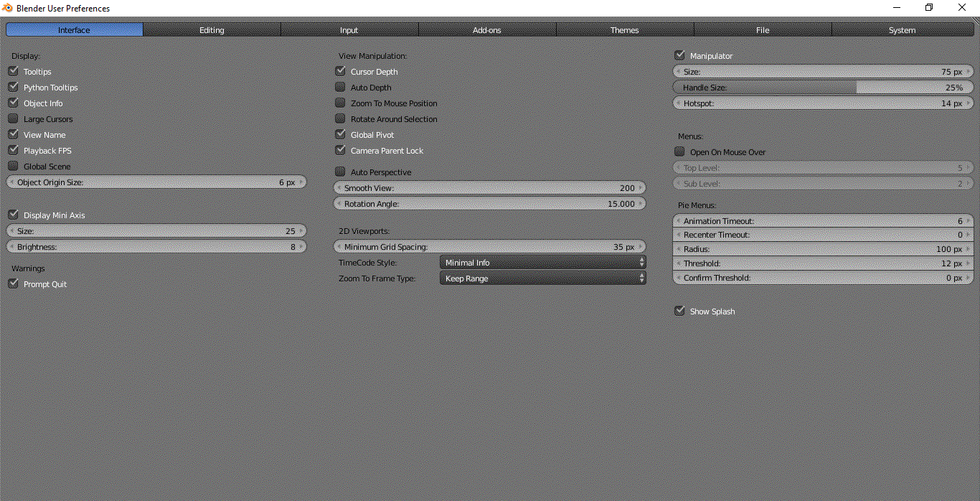Open the TimeCode Style dropdown

click(542, 263)
